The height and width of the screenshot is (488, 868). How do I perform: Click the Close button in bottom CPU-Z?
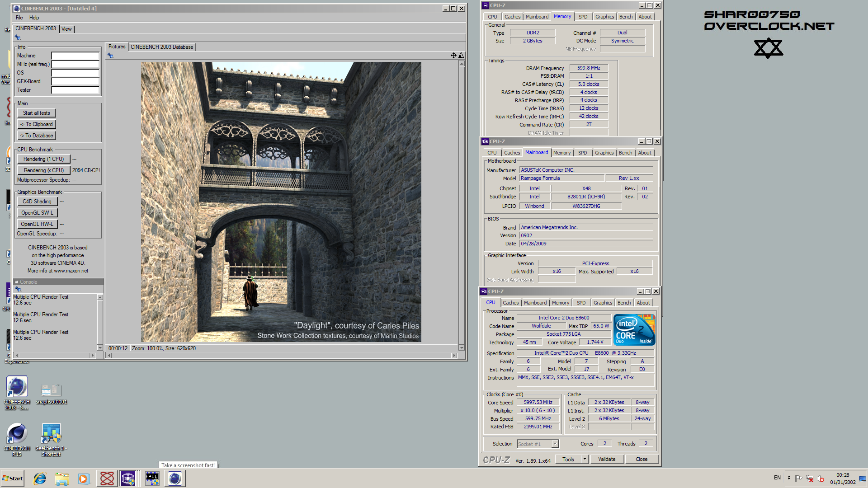point(642,459)
